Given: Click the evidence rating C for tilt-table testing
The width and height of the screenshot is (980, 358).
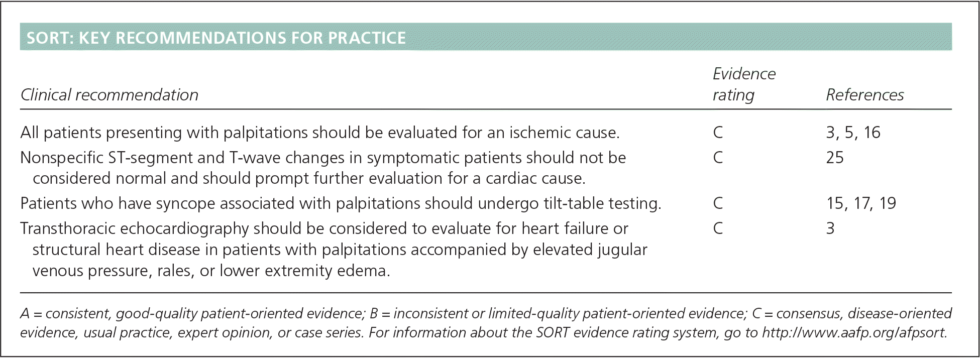Looking at the screenshot, I should 718,203.
